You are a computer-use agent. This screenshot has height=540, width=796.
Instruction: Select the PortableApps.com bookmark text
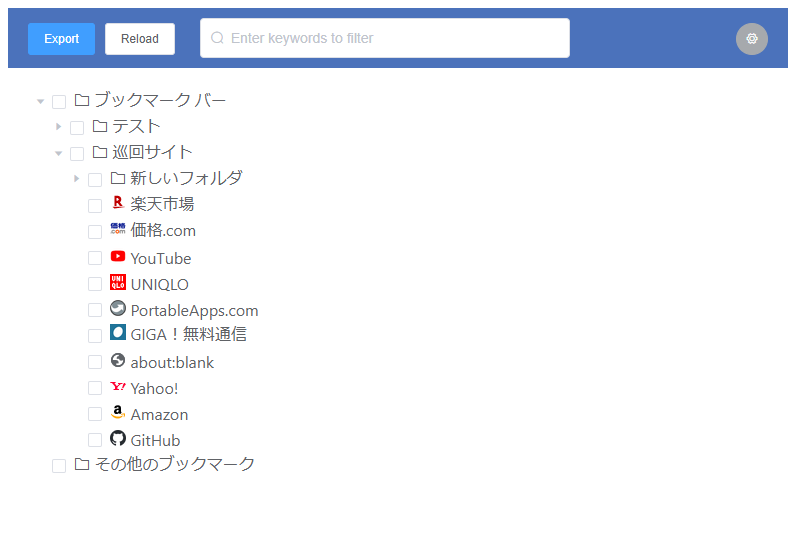point(194,310)
